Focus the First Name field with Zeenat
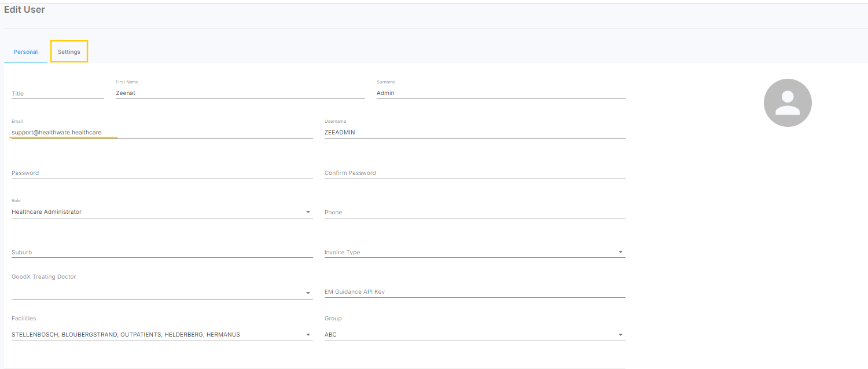This screenshot has height=369, width=868. (x=240, y=93)
